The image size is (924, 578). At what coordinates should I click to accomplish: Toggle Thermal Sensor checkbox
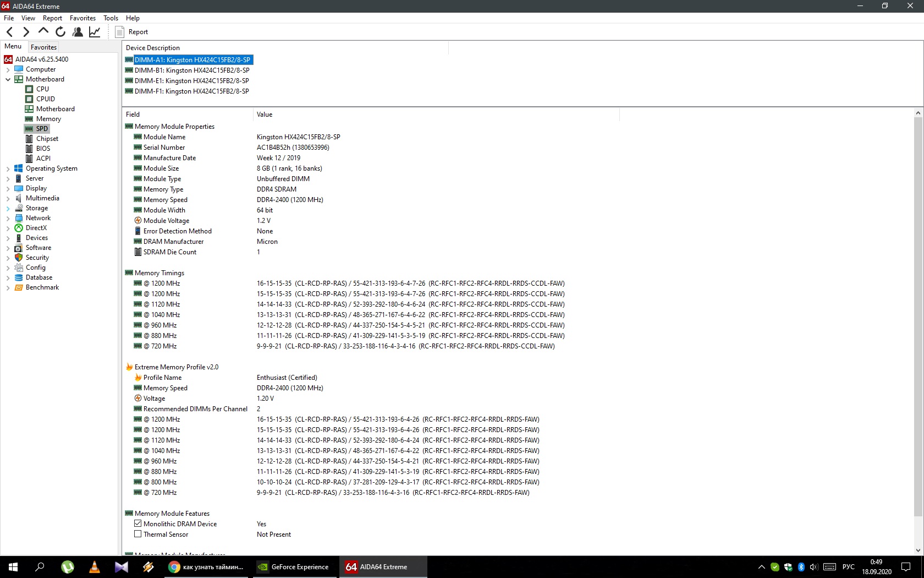click(x=138, y=535)
